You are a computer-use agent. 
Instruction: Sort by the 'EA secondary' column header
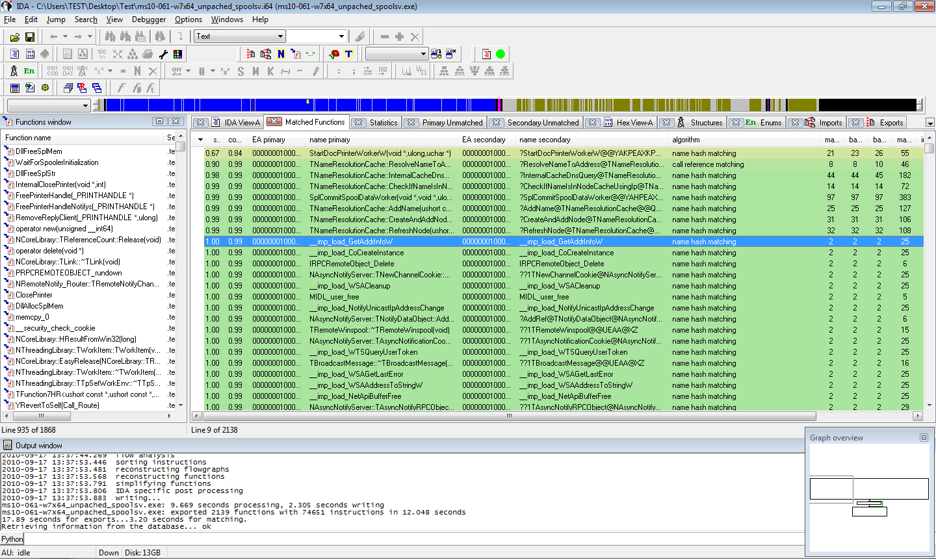point(487,140)
